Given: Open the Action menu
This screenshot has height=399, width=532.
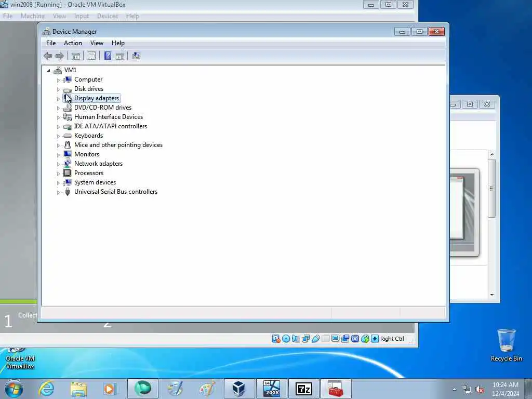Looking at the screenshot, I should click(73, 43).
